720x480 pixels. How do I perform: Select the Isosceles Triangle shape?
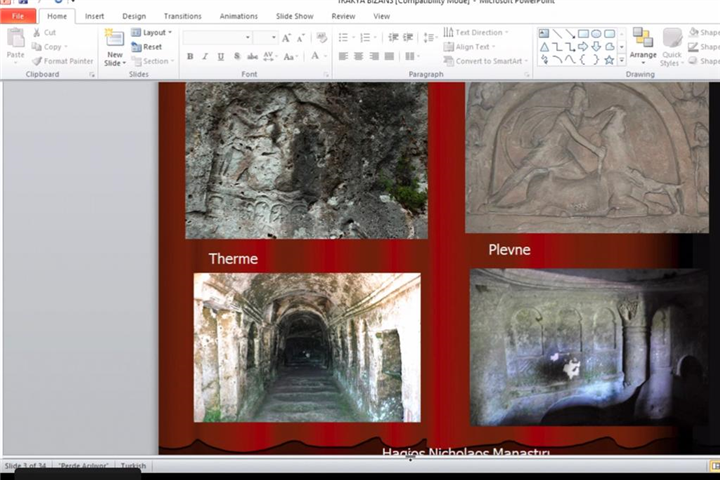544,47
